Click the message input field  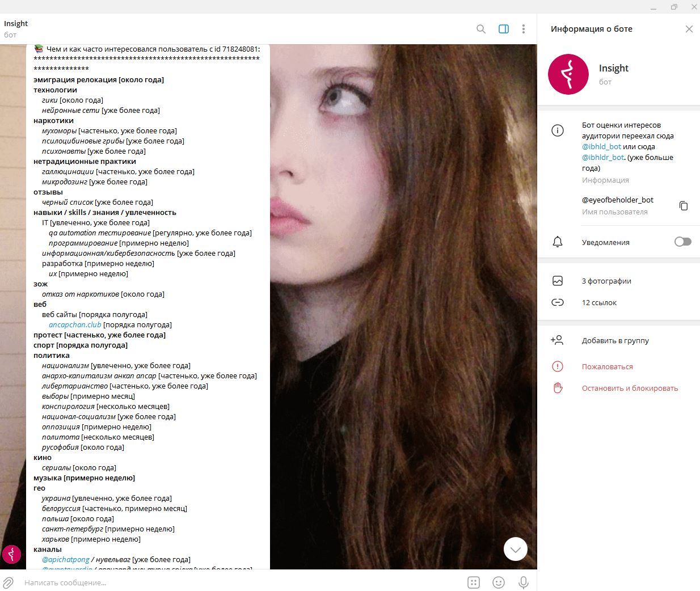(x=241, y=582)
